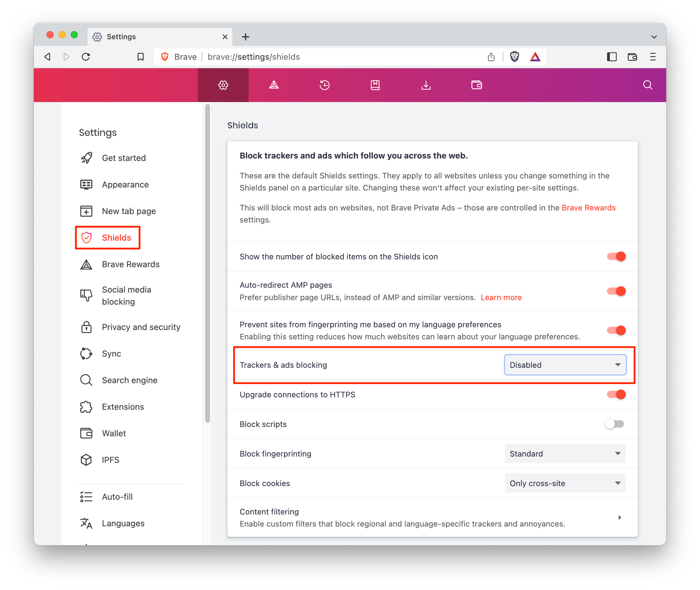Click the sidebar scrollbar
Image resolution: width=700 pixels, height=590 pixels.
[208, 263]
